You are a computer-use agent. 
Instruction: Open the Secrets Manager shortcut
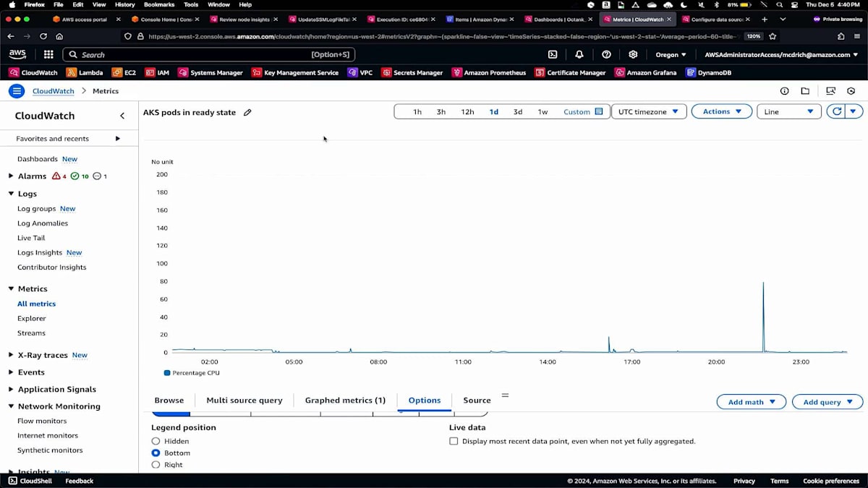point(412,72)
